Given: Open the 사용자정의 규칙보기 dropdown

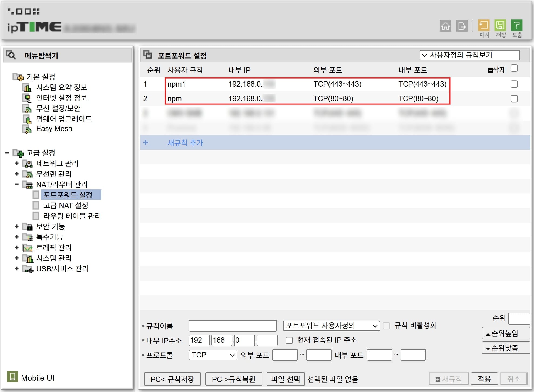Looking at the screenshot, I should pos(469,55).
